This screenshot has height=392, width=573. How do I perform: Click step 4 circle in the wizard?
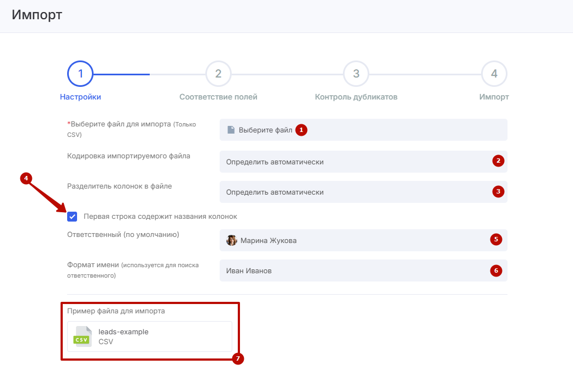tap(494, 74)
